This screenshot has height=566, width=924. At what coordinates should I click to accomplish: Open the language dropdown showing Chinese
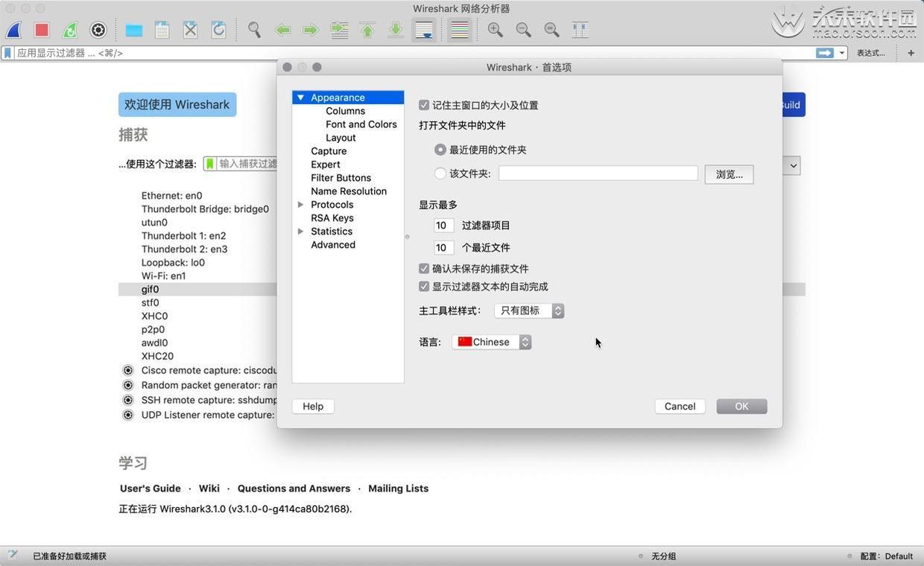pos(492,342)
